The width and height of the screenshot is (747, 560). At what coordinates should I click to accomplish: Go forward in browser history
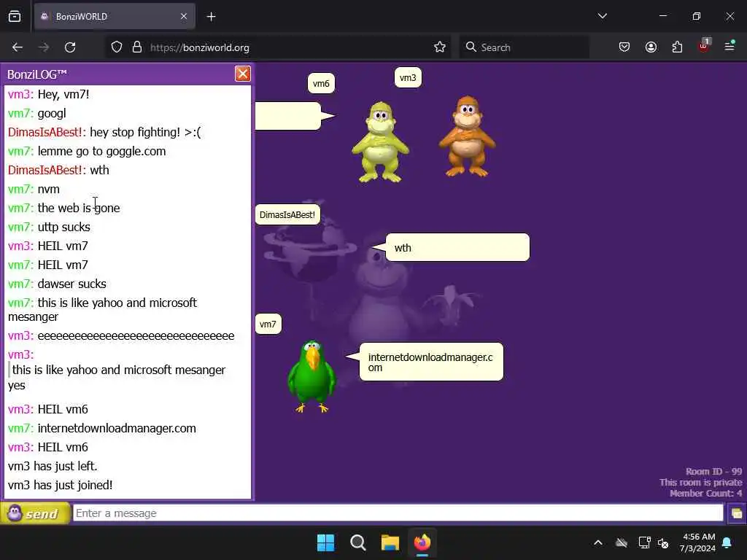44,47
